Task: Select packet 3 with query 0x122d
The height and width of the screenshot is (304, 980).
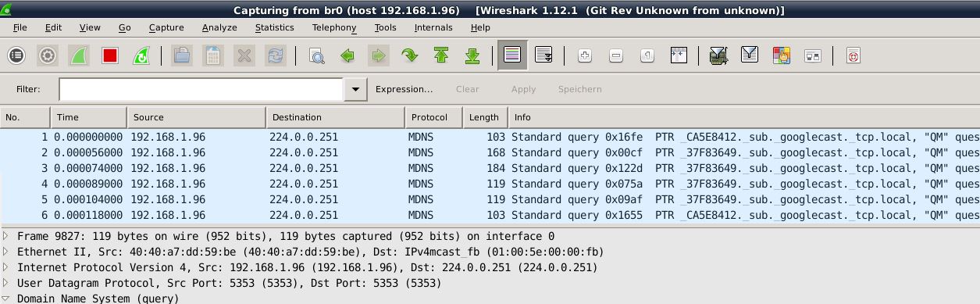Action: tap(490, 168)
